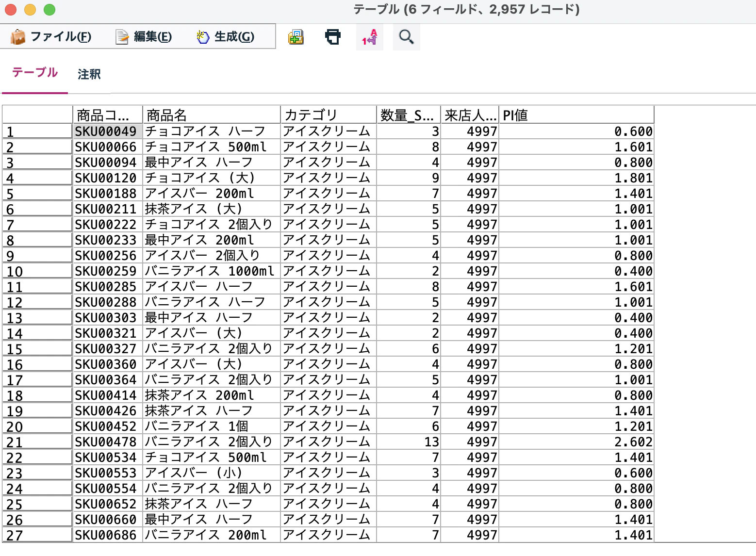The image size is (756, 556).
Task: Click cell バニラアイス 1個
Action: (212, 426)
